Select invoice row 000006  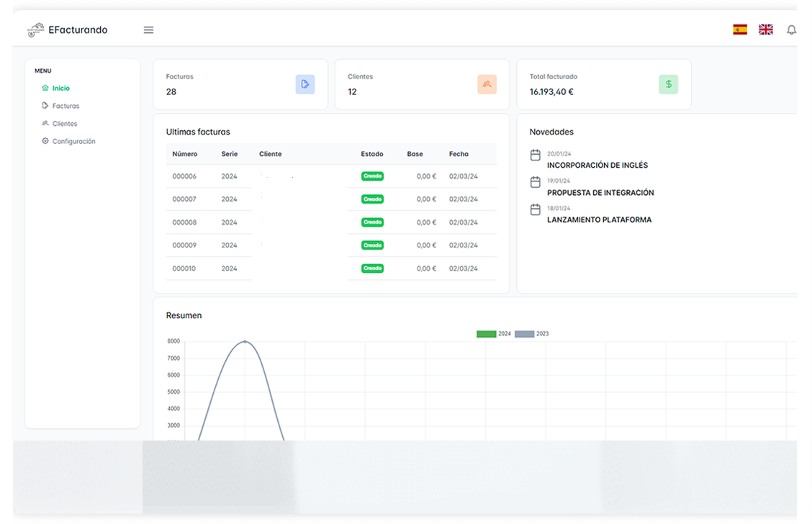pyautogui.click(x=184, y=176)
